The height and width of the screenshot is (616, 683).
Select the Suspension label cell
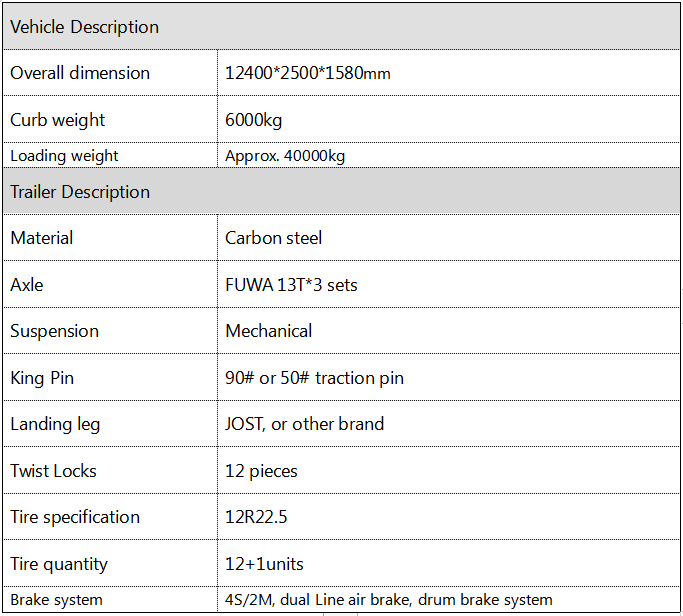point(110,331)
